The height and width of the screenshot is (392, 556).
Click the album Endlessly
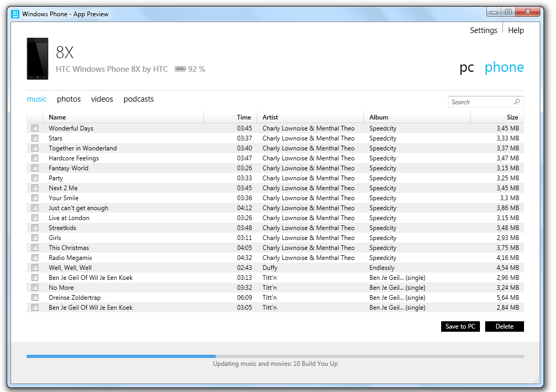click(382, 268)
